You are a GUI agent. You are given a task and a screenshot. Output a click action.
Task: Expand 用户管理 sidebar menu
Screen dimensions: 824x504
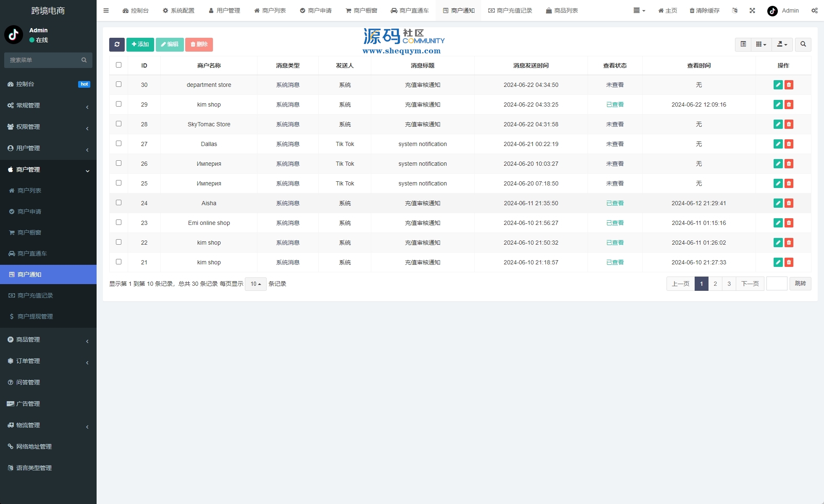tap(48, 148)
